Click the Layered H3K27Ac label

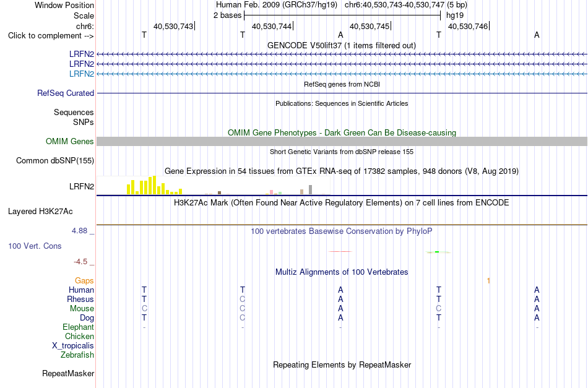[40, 212]
